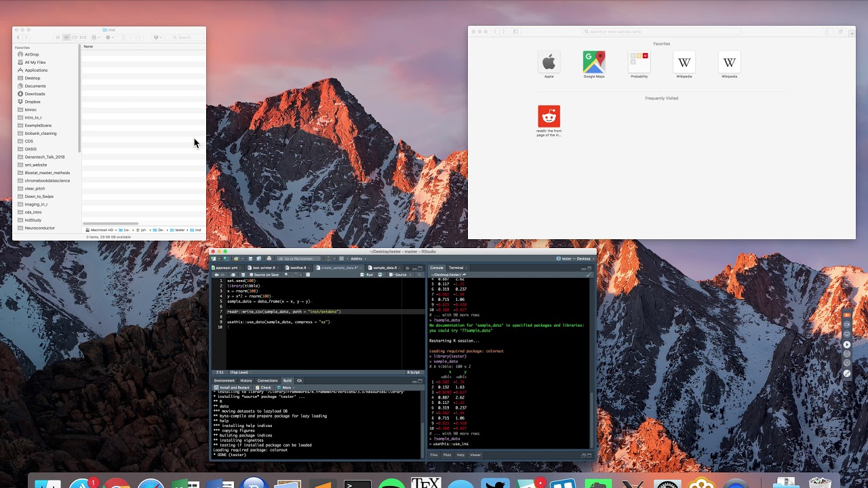This screenshot has height=488, width=868.
Task: Click the print icon in RStudio toolbar
Action: (x=269, y=258)
